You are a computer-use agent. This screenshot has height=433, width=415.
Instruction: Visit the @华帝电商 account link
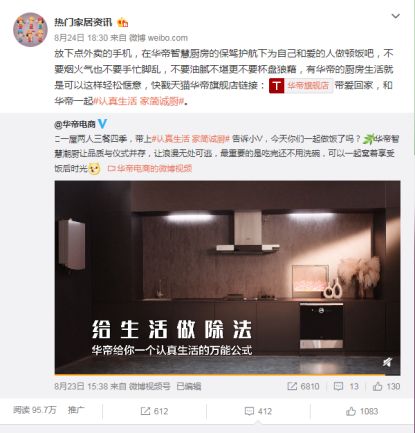(x=75, y=124)
